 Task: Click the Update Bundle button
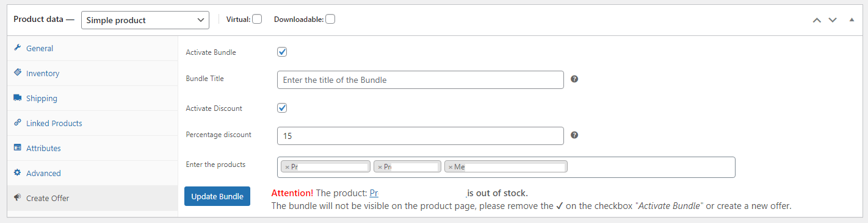point(217,196)
